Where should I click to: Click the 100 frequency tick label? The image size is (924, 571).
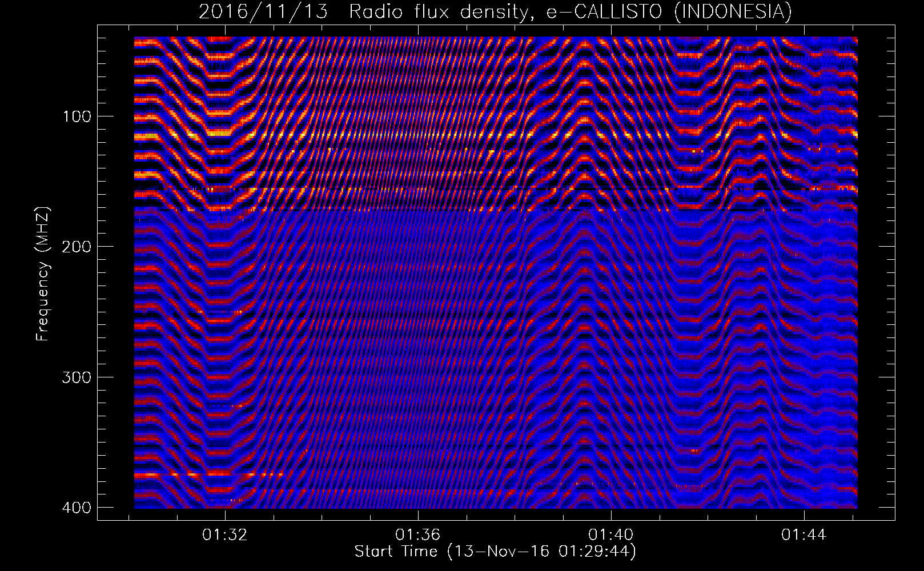[77, 116]
